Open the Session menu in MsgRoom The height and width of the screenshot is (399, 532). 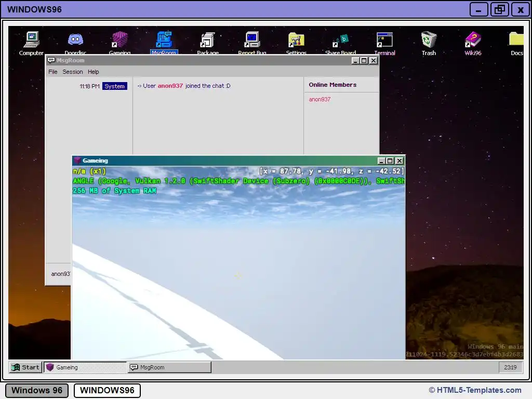coord(73,72)
